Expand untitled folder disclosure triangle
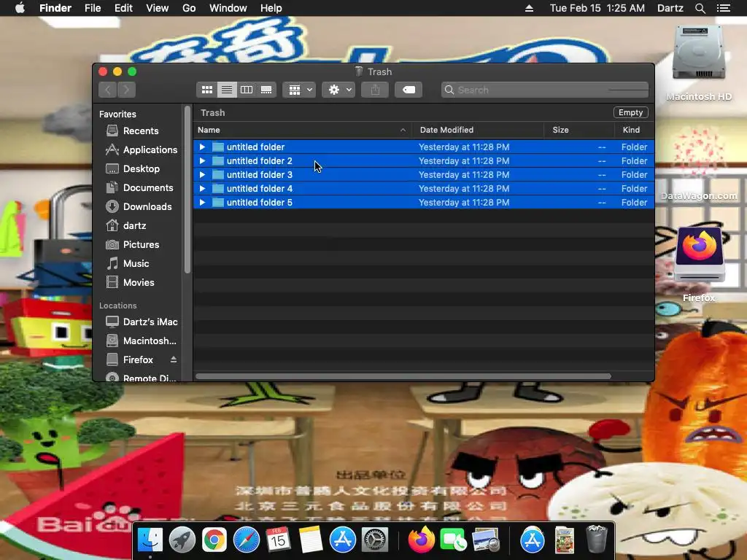The height and width of the screenshot is (560, 747). (202, 147)
